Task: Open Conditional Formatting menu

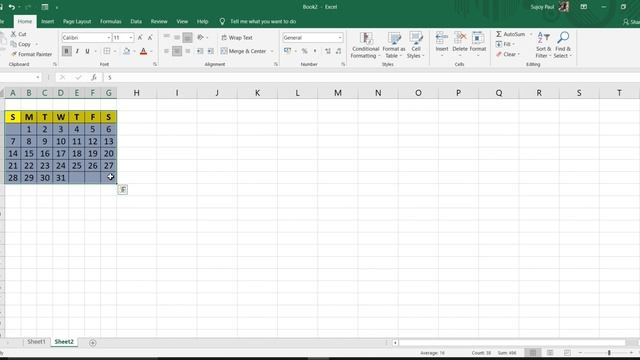Action: [365, 45]
